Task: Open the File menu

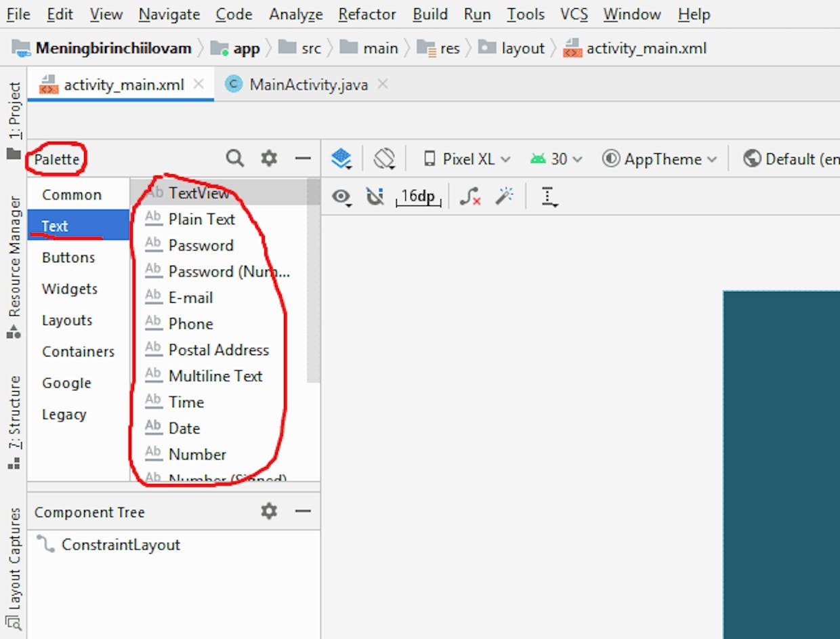Action: pos(18,14)
